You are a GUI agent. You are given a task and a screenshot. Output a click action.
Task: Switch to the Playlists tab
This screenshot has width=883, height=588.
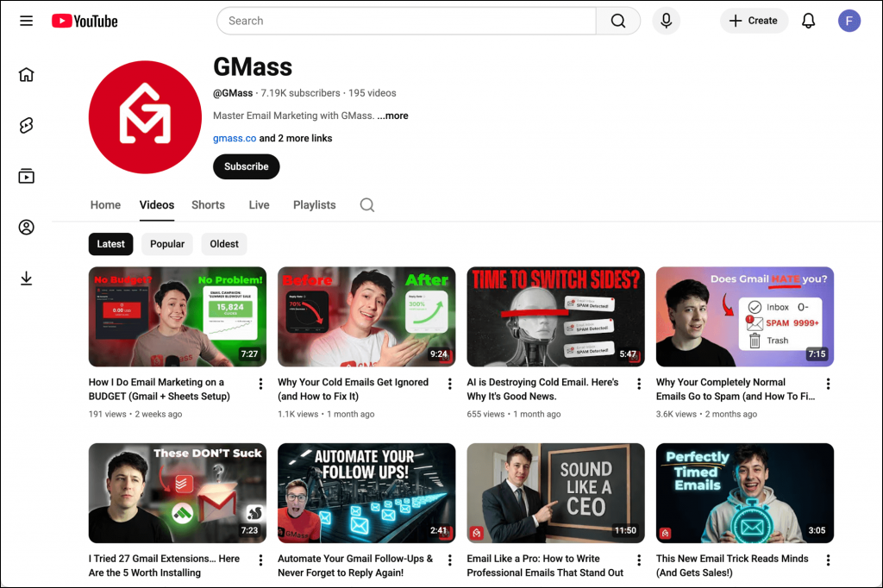[x=314, y=205]
